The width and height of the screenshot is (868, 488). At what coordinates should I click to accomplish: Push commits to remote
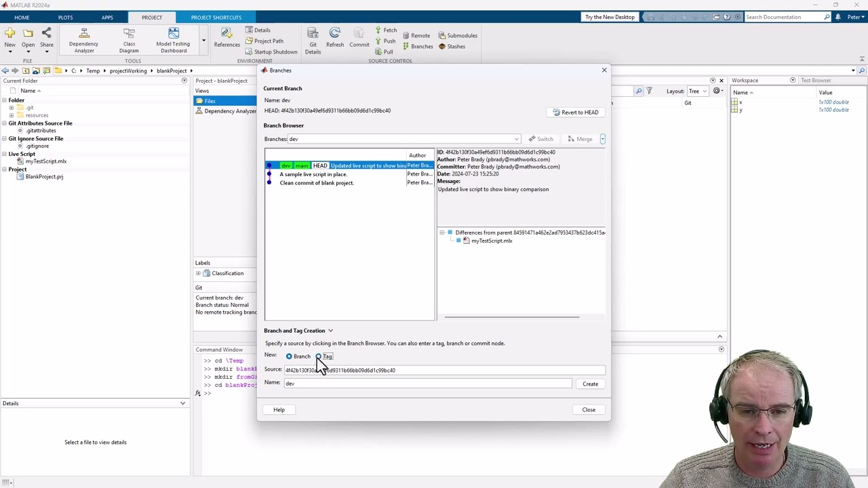385,41
